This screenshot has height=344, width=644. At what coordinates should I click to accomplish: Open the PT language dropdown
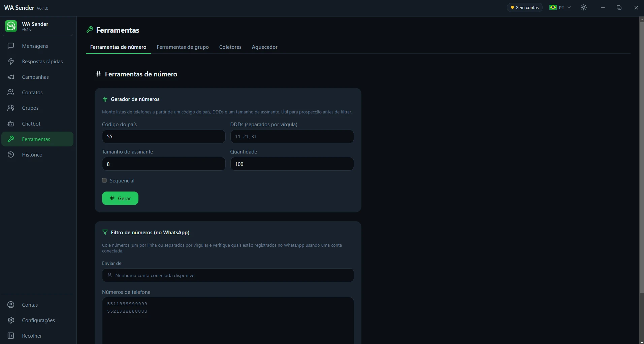pyautogui.click(x=560, y=7)
